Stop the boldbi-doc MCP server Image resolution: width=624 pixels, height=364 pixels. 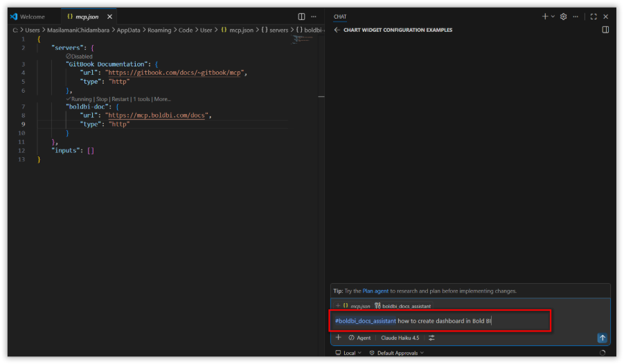(x=102, y=99)
